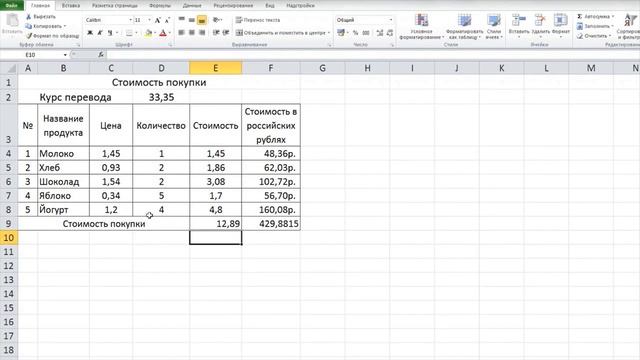Click Wrap Text (Перенос текста)

click(258, 20)
